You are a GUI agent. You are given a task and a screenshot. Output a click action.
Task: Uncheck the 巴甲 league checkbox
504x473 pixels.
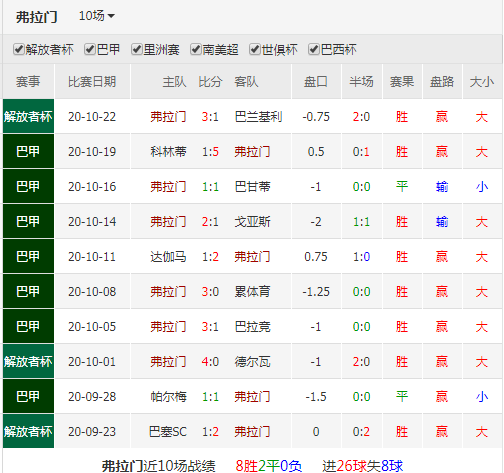pyautogui.click(x=90, y=49)
